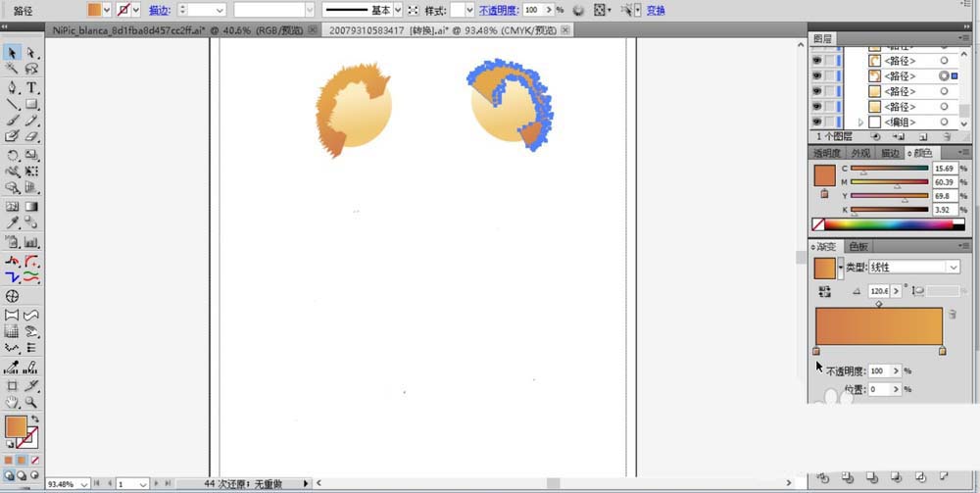The height and width of the screenshot is (493, 980).
Task: Activate the Pen tool
Action: click(12, 87)
